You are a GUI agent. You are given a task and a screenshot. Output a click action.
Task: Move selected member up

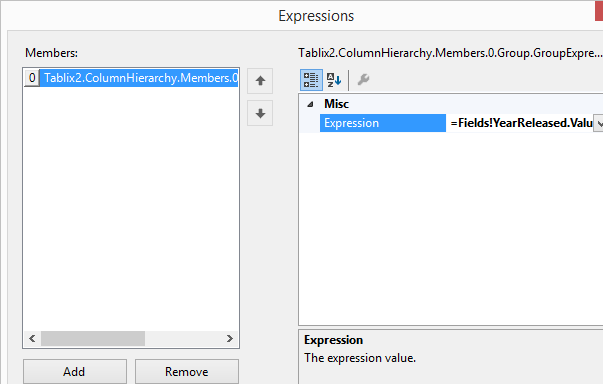tap(260, 81)
